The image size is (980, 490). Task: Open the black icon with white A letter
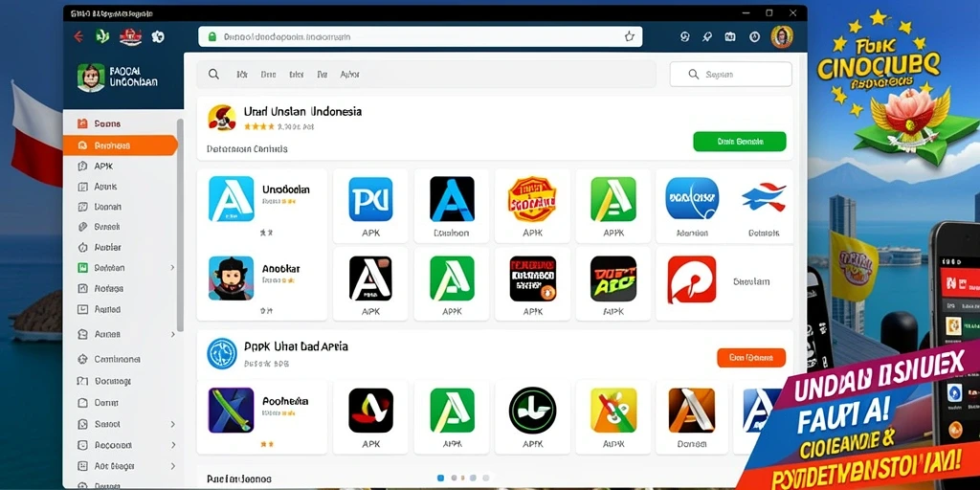[370, 278]
